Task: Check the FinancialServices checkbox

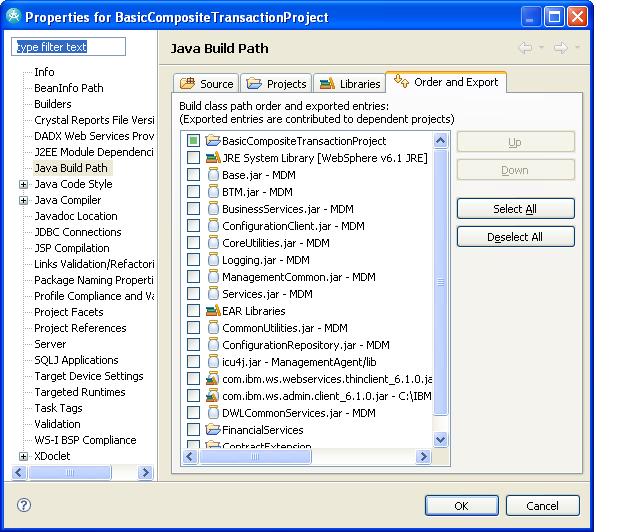Action: coord(193,430)
